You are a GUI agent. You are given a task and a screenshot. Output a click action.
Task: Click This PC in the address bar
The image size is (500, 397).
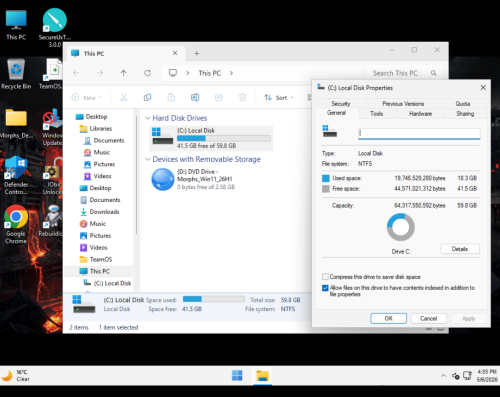210,73
